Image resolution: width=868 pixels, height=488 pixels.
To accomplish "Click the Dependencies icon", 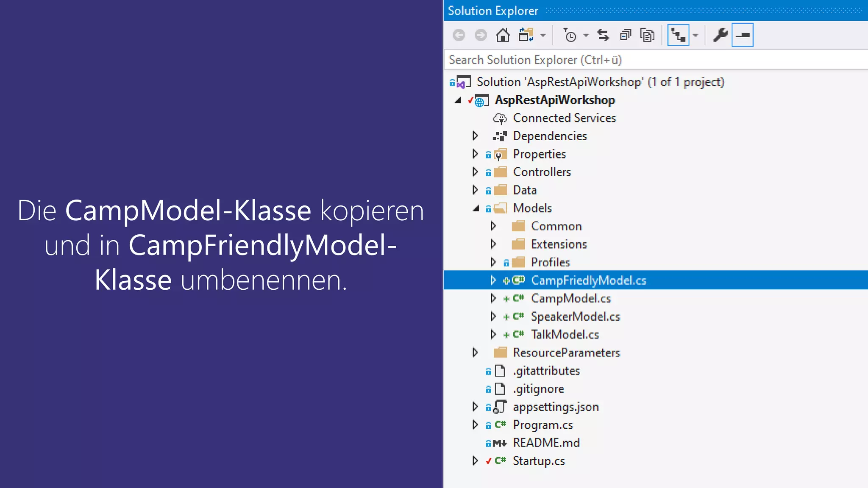I will [500, 136].
